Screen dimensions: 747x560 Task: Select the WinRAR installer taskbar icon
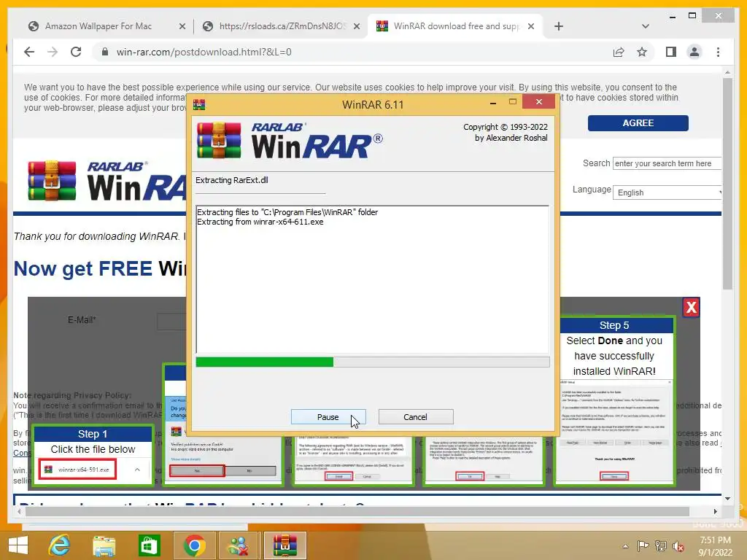point(285,545)
